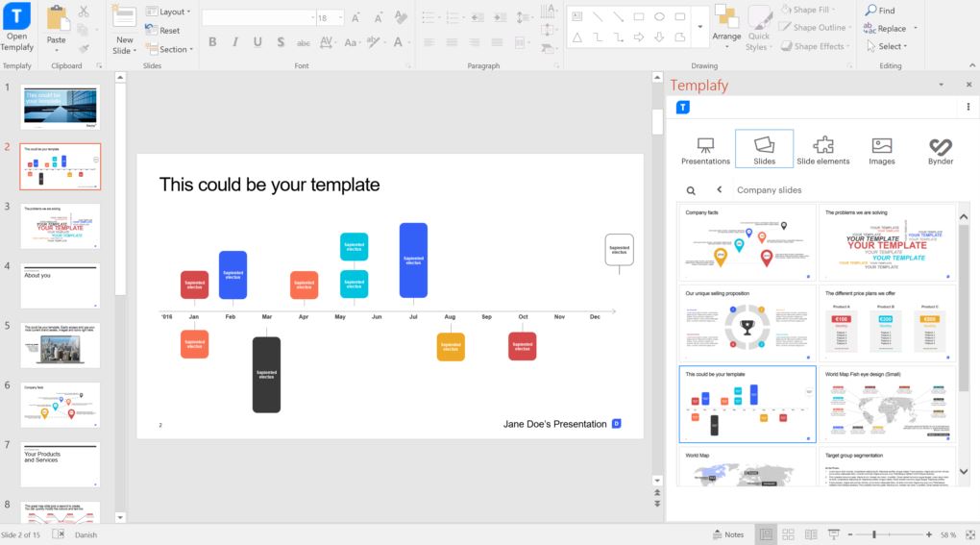Open the Shape Fill dropdown
980x545 pixels.
[807, 10]
